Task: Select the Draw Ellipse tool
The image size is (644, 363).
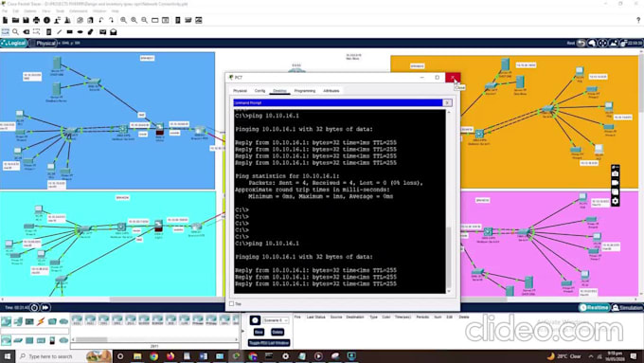Action: 80,31
